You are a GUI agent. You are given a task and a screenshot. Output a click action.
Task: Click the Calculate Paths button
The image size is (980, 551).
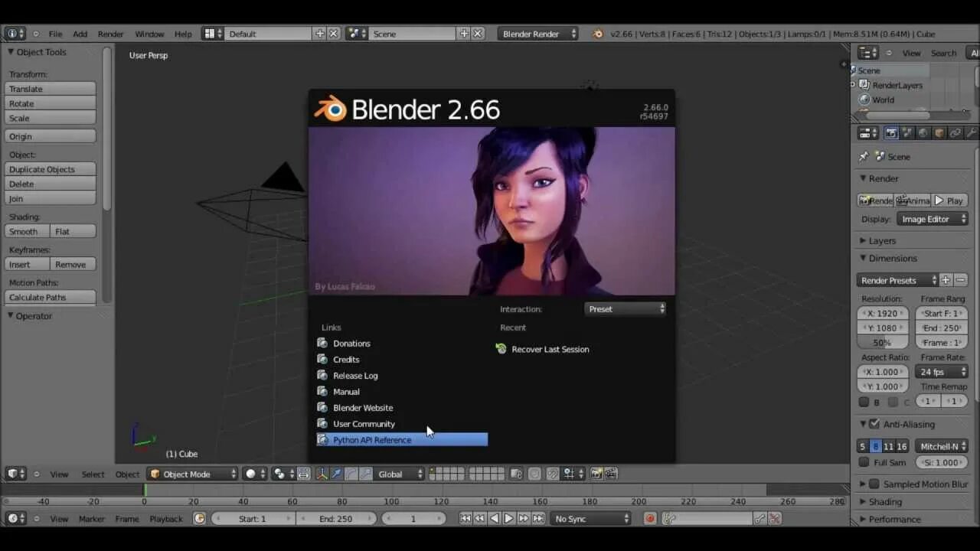click(51, 297)
